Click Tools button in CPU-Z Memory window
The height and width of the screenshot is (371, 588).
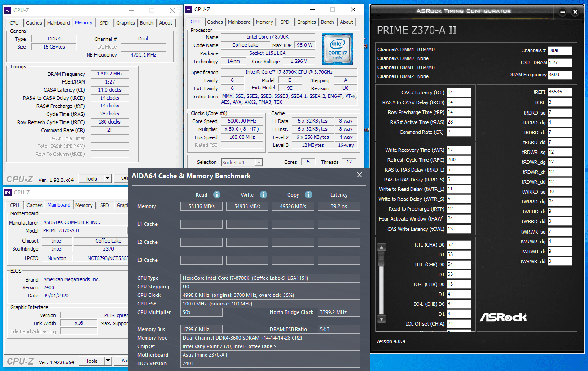pos(91,178)
